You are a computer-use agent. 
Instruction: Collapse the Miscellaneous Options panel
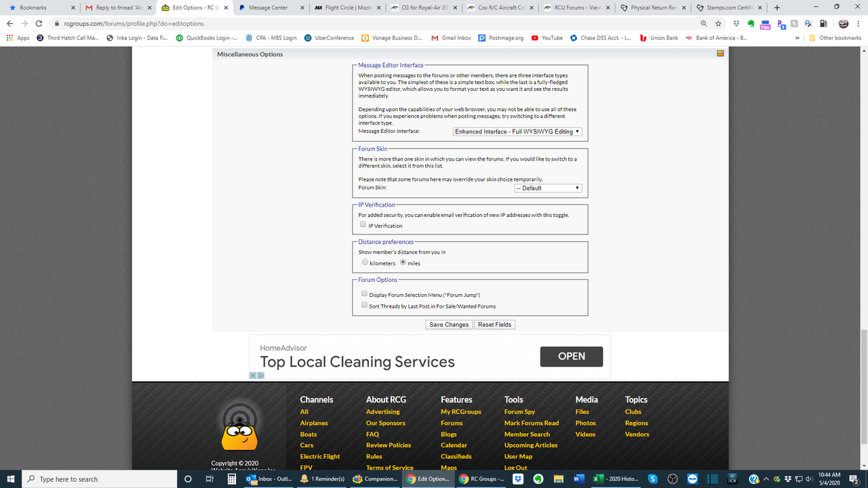click(x=719, y=54)
